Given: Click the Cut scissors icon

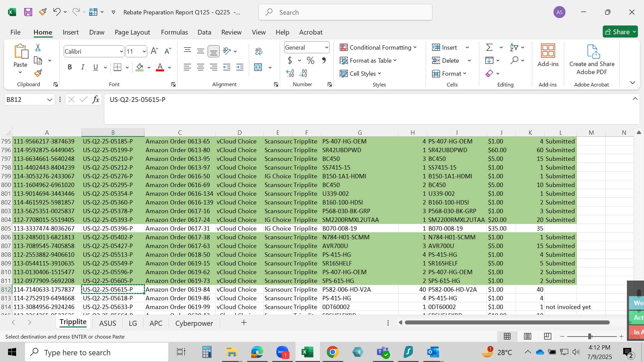Looking at the screenshot, I should 38,48.
